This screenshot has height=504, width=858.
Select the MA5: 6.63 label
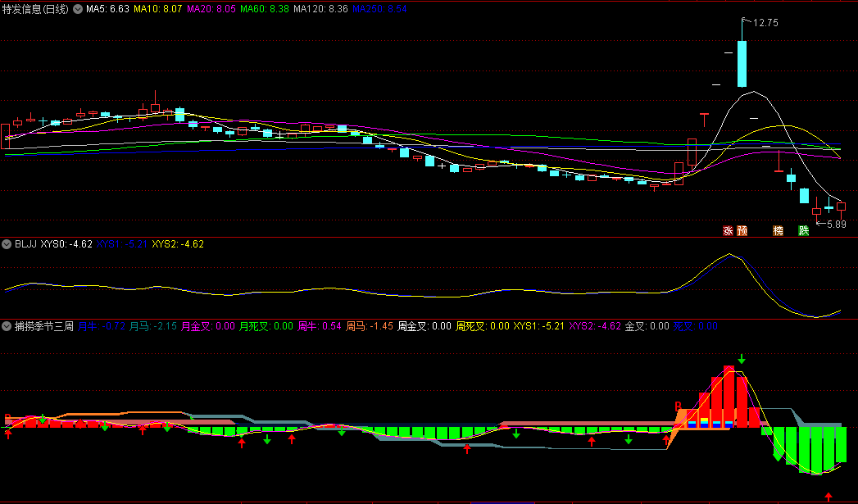108,9
